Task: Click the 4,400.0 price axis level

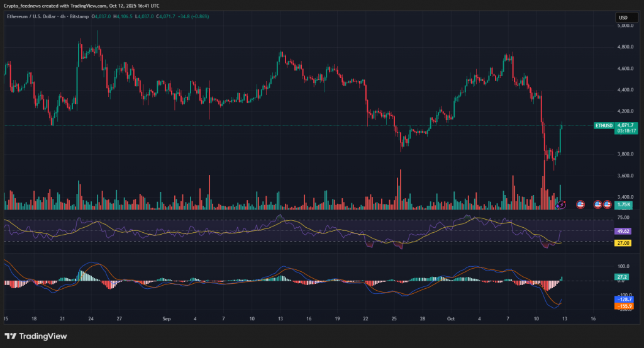Action: tap(625, 89)
